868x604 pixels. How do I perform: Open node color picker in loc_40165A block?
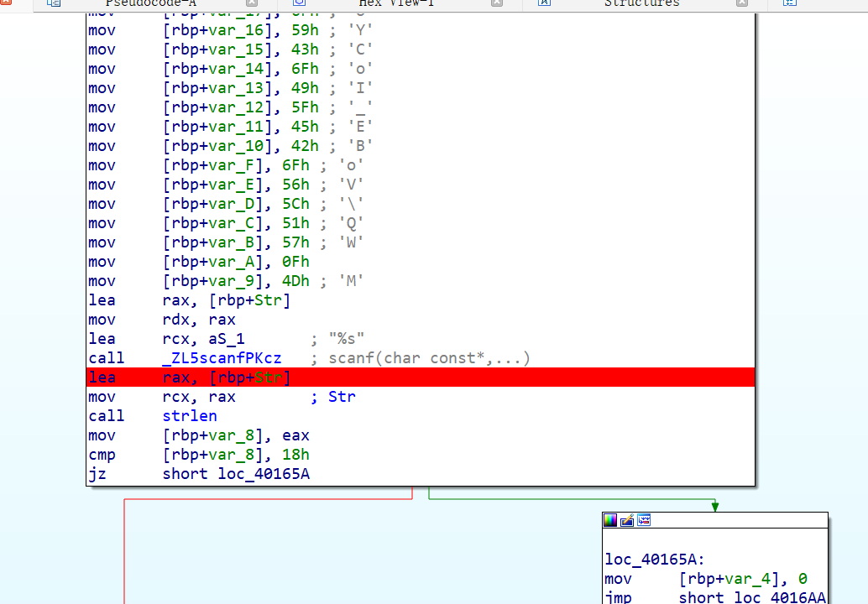pyautogui.click(x=610, y=520)
